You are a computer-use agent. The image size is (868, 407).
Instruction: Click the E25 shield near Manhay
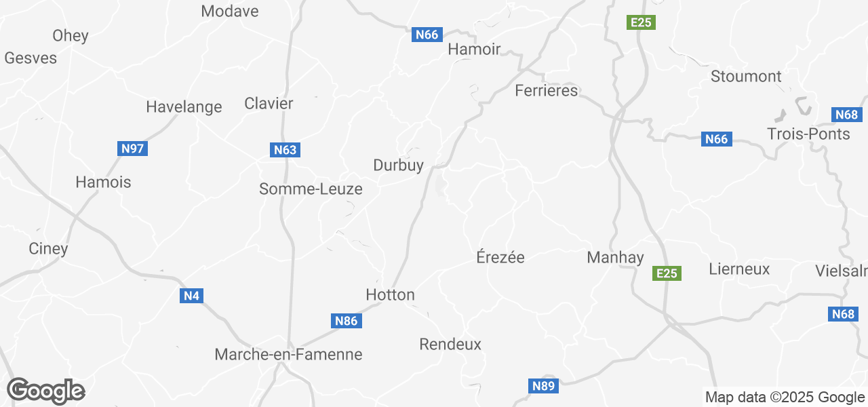tap(667, 273)
